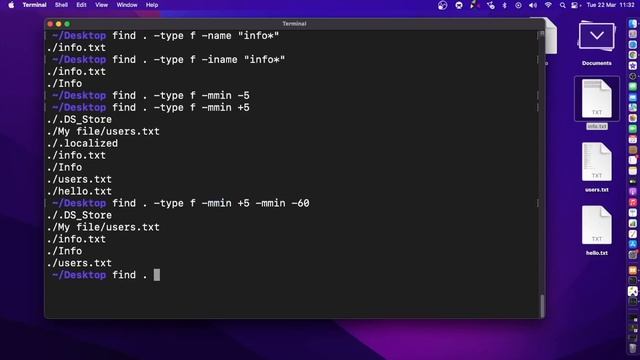Open Photos from the Dock
This screenshot has width=640, height=360.
coord(633,118)
